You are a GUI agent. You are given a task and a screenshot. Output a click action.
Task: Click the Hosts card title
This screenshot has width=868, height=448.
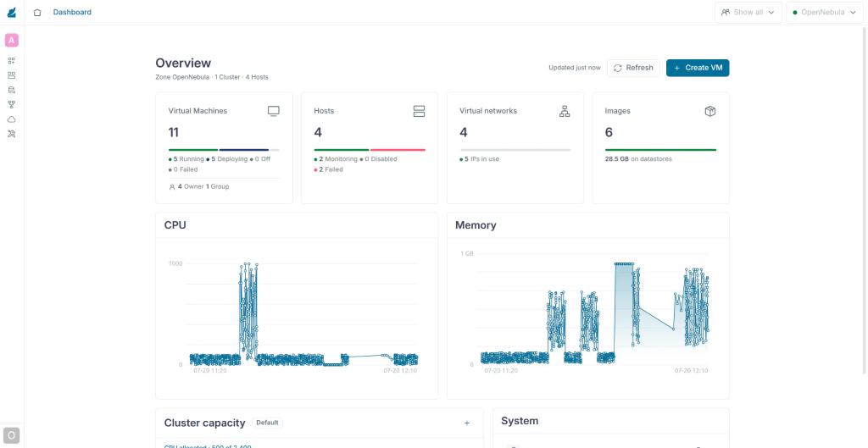pyautogui.click(x=324, y=111)
